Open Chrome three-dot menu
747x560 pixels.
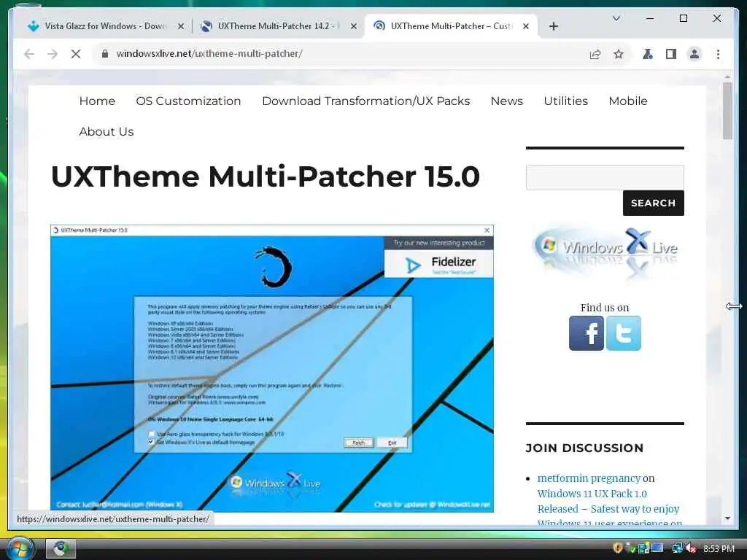[718, 54]
